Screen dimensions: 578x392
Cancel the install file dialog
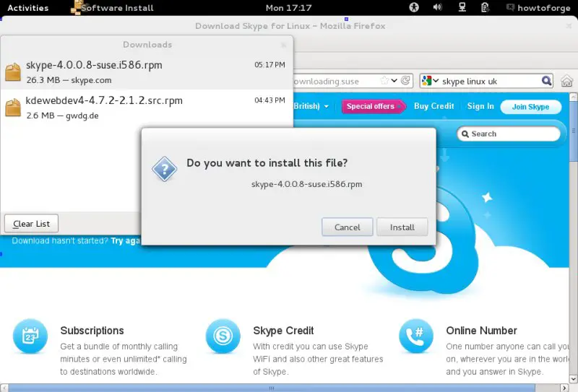pyautogui.click(x=348, y=227)
